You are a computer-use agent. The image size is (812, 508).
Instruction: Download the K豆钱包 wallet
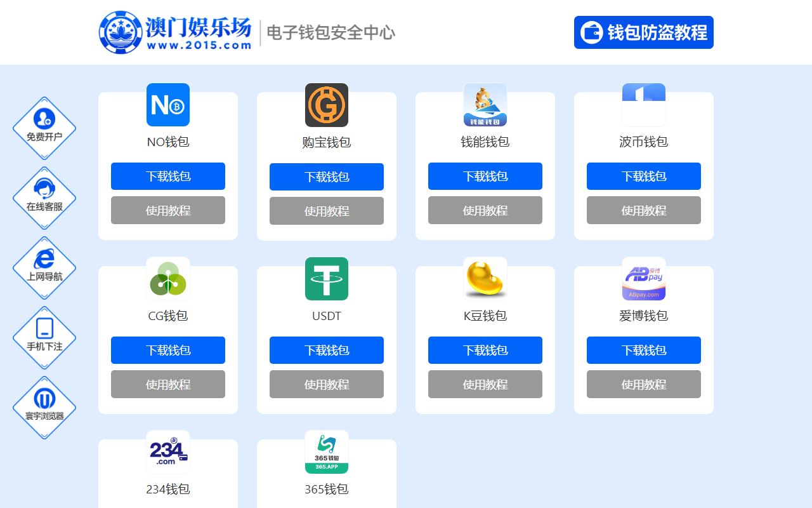click(485, 350)
